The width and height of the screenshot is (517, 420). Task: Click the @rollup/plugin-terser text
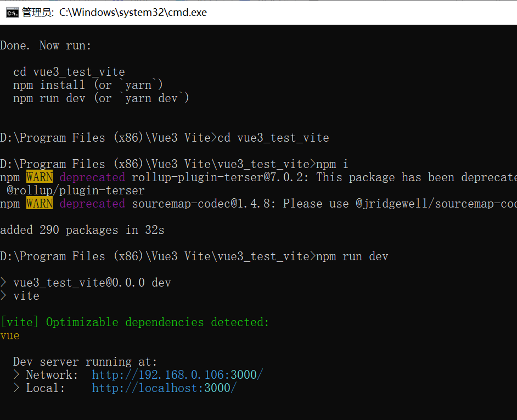76,191
